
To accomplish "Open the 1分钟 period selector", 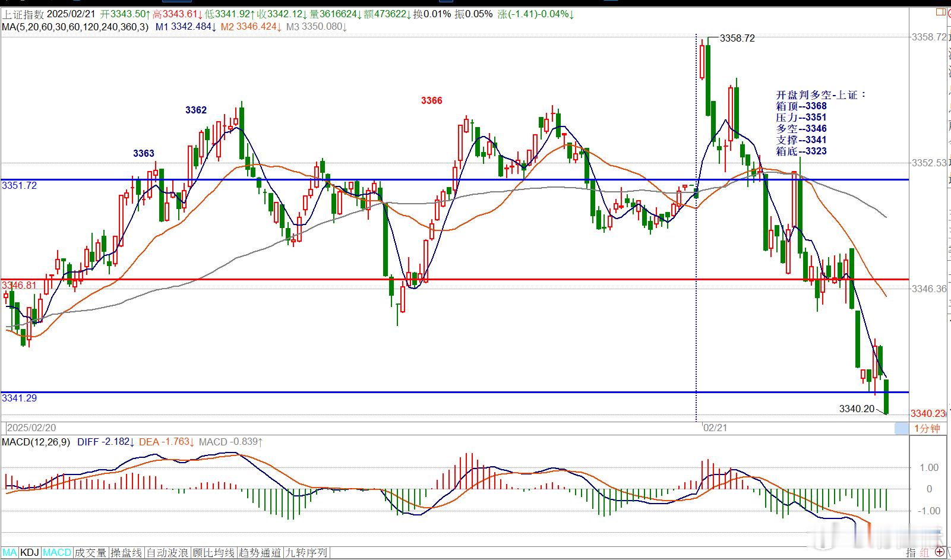I will point(927,428).
